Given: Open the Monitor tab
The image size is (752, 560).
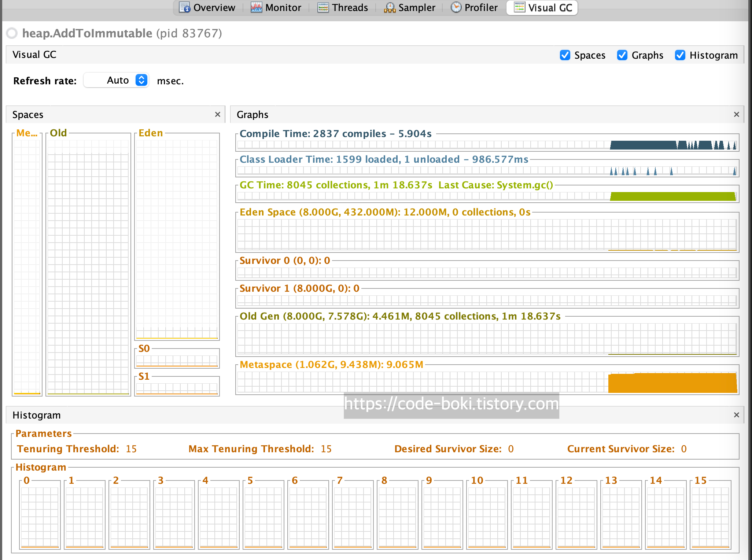Looking at the screenshot, I should coord(283,7).
